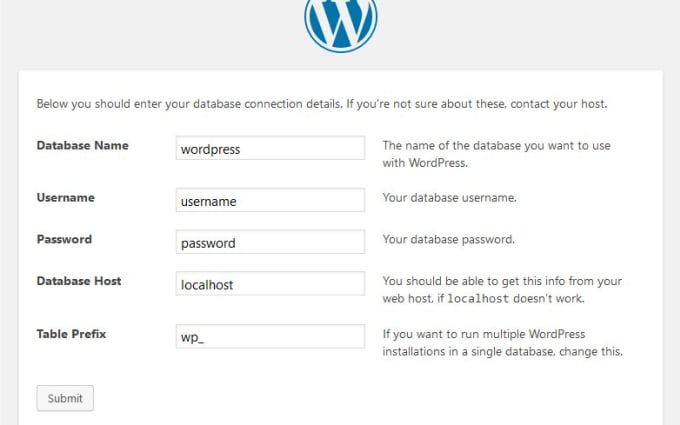The width and height of the screenshot is (680, 425).
Task: Click the hint about database name to use
Action: [497, 154]
